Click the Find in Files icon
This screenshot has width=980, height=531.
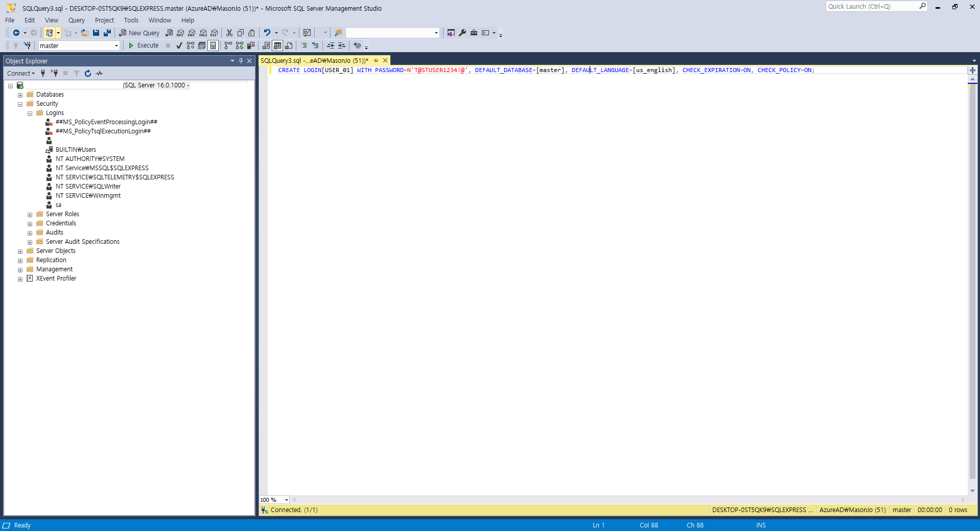click(338, 33)
